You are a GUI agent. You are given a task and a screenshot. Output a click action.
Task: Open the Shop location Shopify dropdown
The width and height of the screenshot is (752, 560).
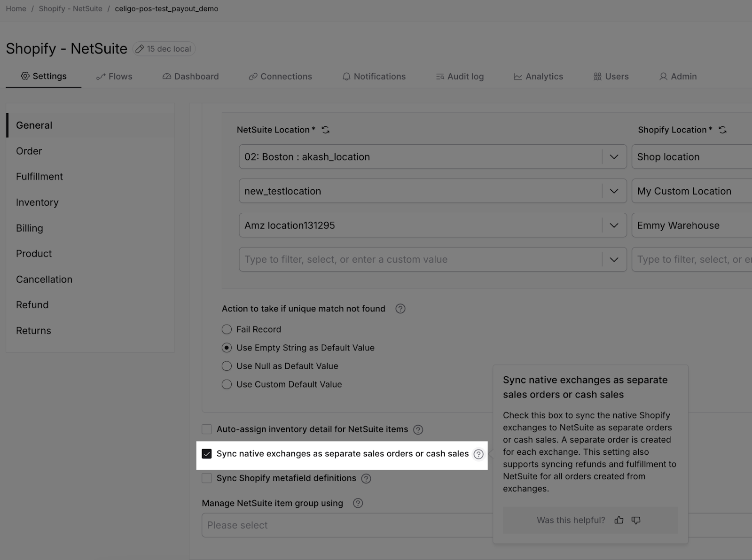[692, 157]
